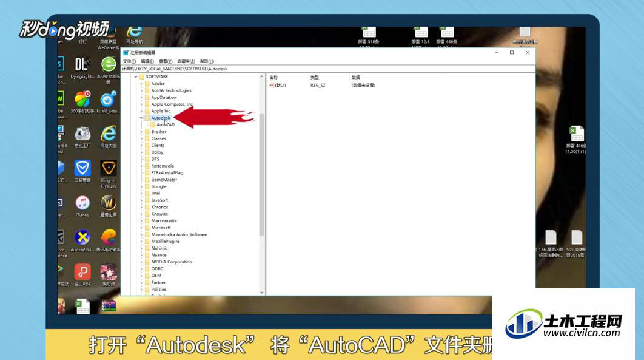
Task: Collapse the SOFTWARE registry key
Action: tap(136, 77)
